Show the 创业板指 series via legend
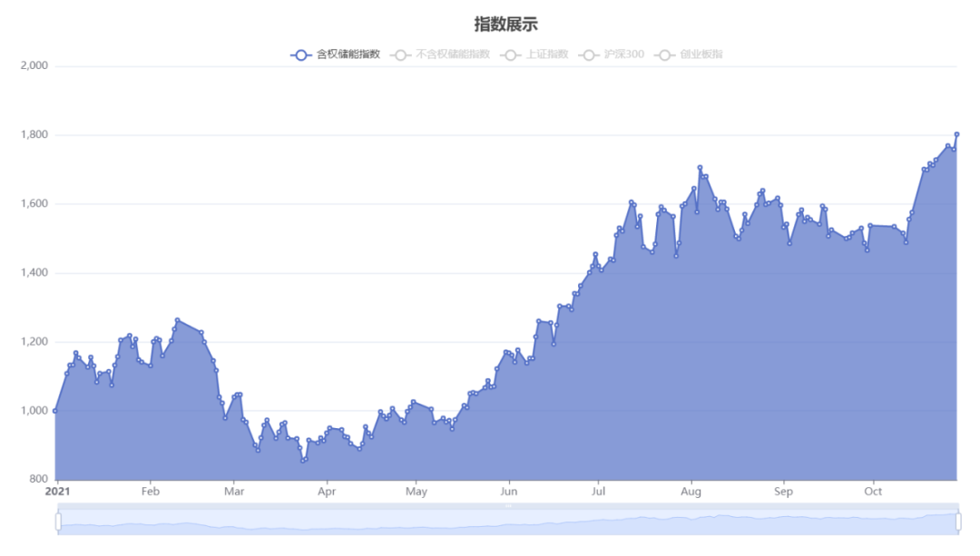This screenshot has height=556, width=980. tap(689, 54)
